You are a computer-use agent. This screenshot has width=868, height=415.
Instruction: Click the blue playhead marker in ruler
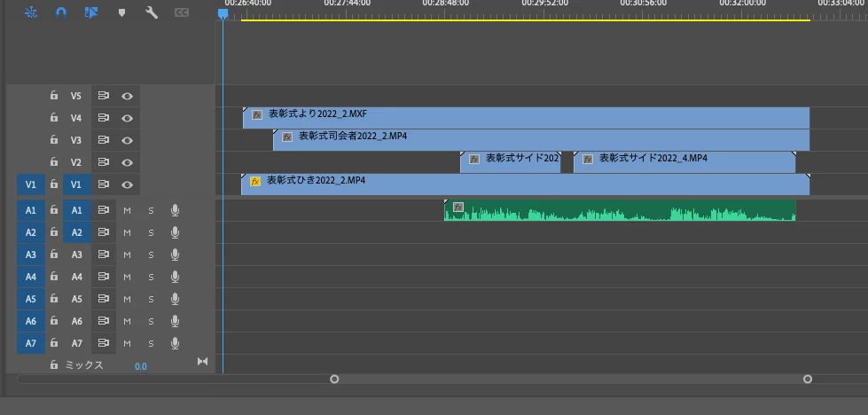[223, 12]
